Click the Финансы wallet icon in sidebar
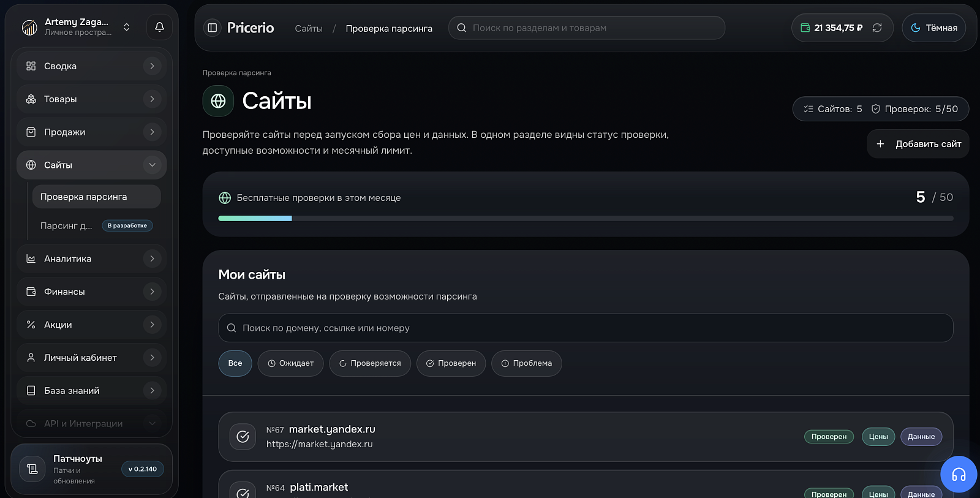Viewport: 980px width, 498px height. click(31, 292)
